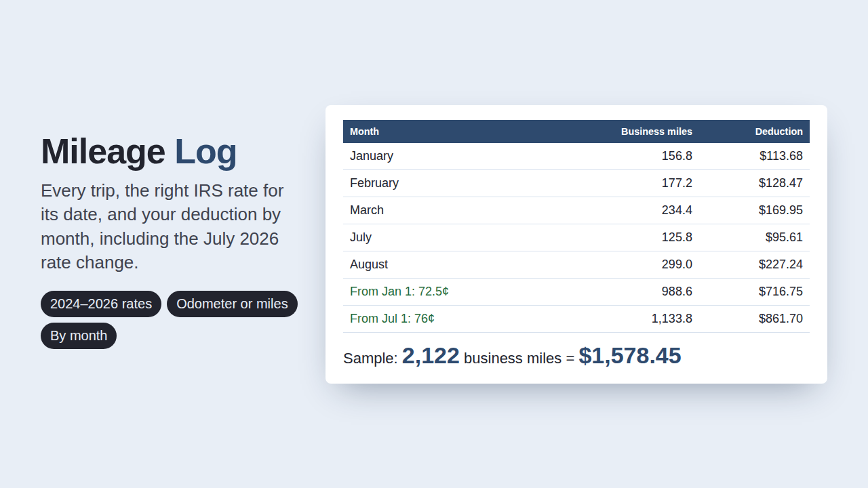Select the "August" row label

tap(369, 264)
